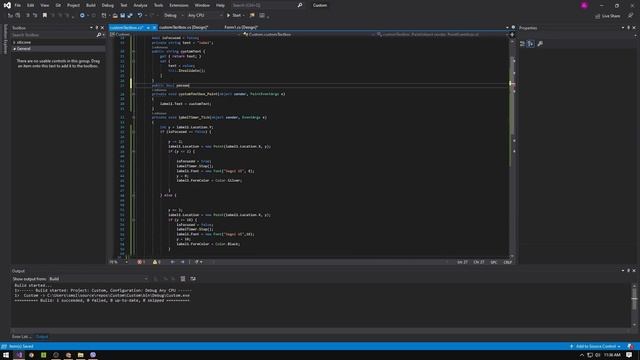Close the Toolbox panel
The image size is (640, 360).
pos(102,28)
